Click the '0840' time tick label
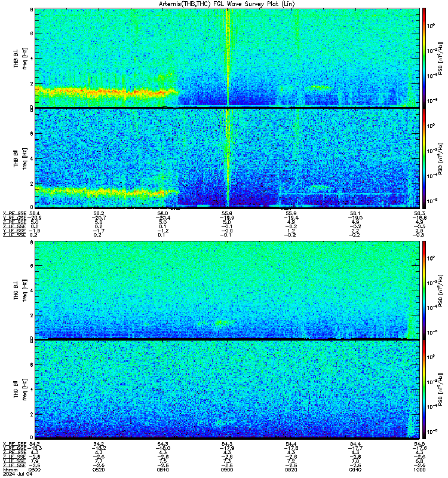 click(162, 470)
